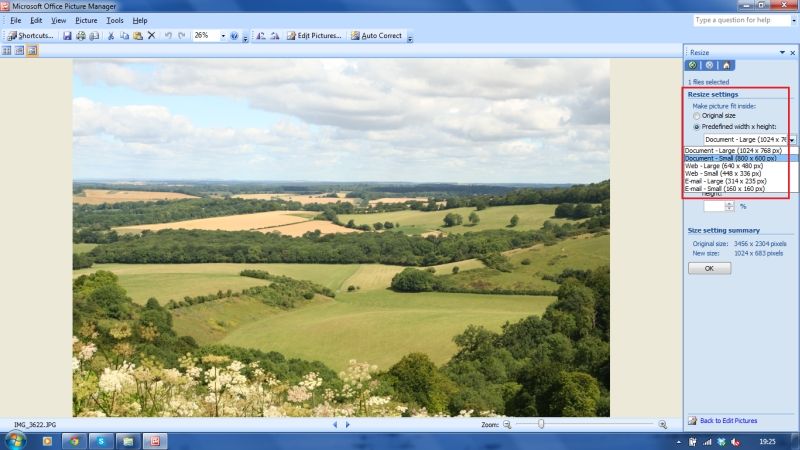
Task: Open the File menu
Action: pyautogui.click(x=16, y=20)
